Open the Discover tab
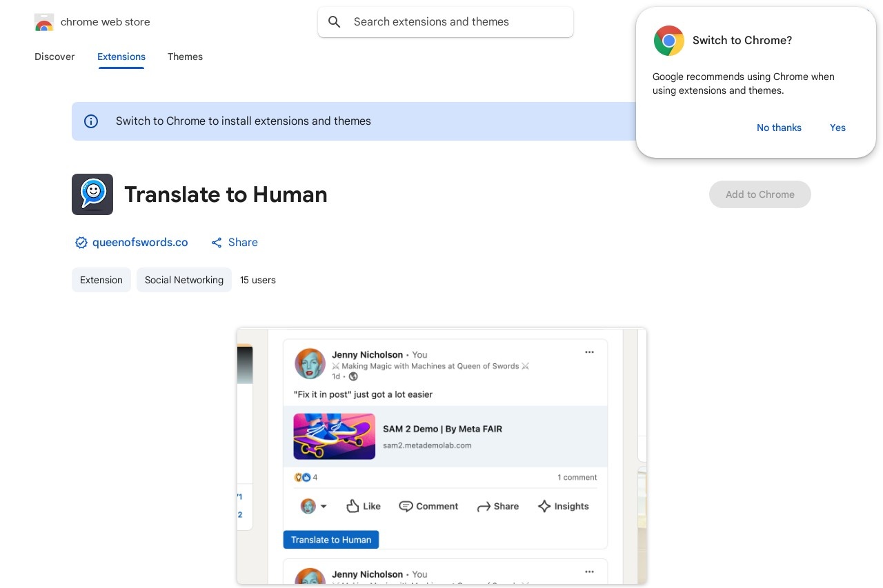 (54, 57)
